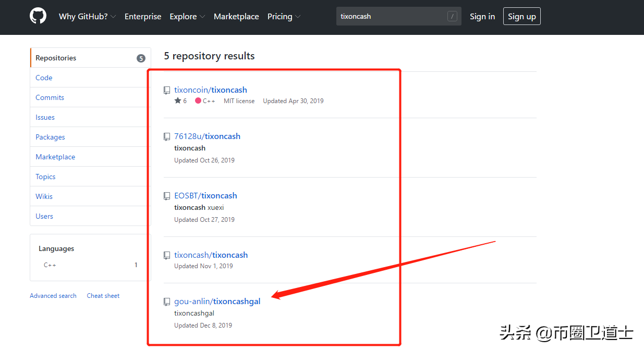Open the tixoncoin/tixoncash repository
Viewport: 644px width, 351px height.
pos(211,90)
